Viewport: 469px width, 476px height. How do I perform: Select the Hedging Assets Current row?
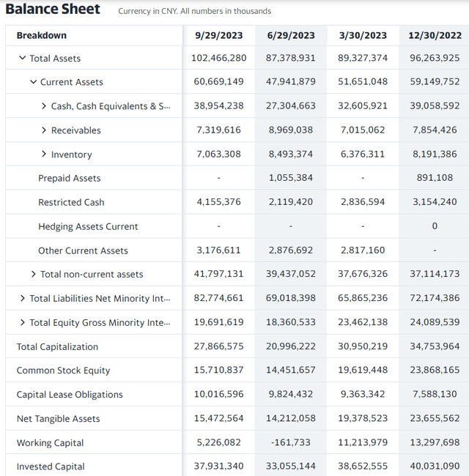[x=237, y=226]
